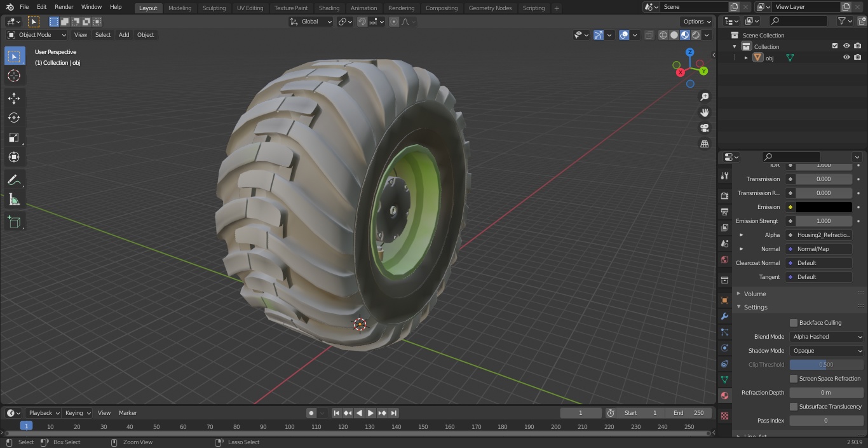Open the viewport Add menu
This screenshot has width=868, height=448.
124,35
